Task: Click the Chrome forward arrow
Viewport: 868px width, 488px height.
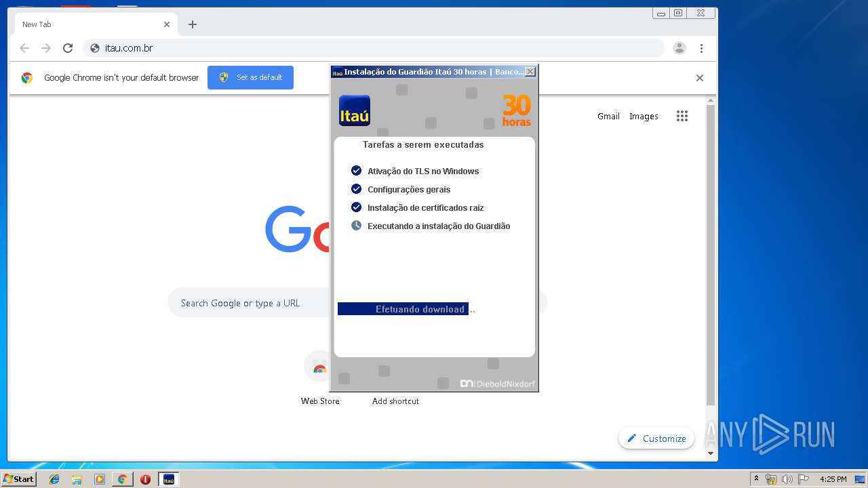Action: pyautogui.click(x=46, y=48)
